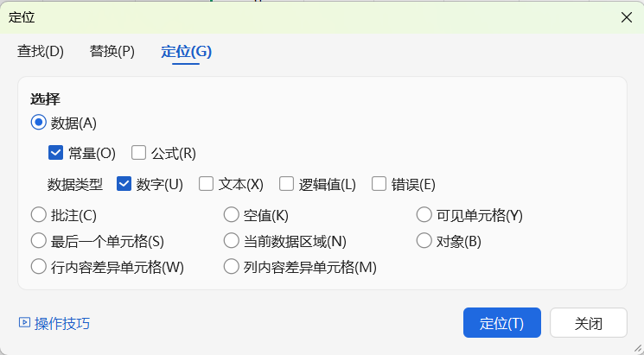Pick the 可见单元格(Y) option

pyautogui.click(x=424, y=214)
